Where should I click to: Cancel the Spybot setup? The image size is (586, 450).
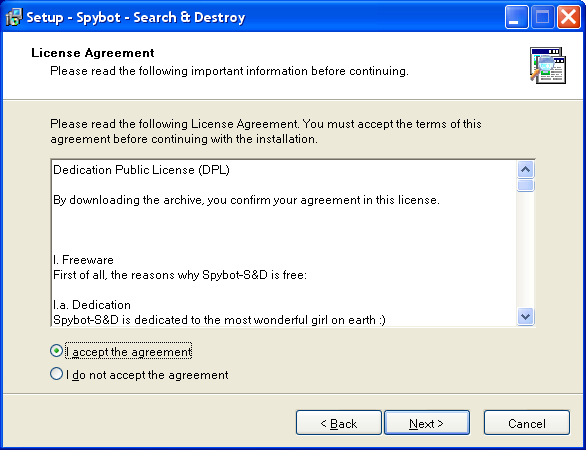(527, 423)
